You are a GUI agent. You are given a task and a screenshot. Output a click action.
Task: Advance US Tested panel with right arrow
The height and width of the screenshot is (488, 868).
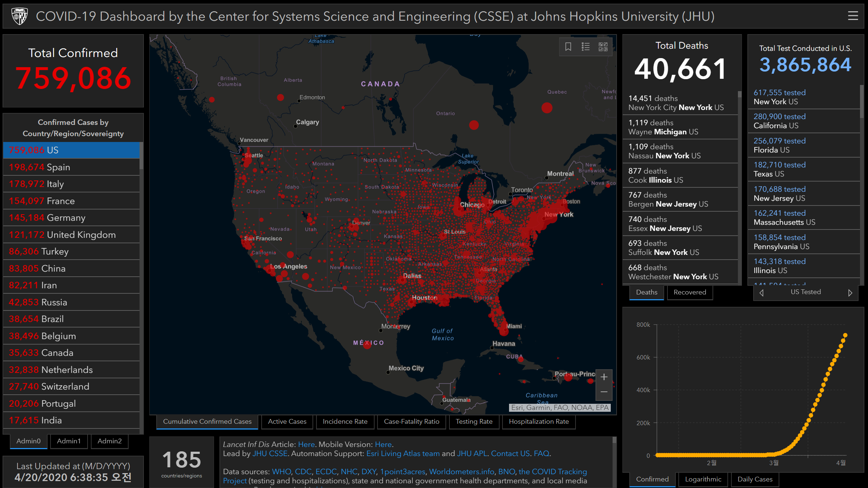(x=850, y=293)
